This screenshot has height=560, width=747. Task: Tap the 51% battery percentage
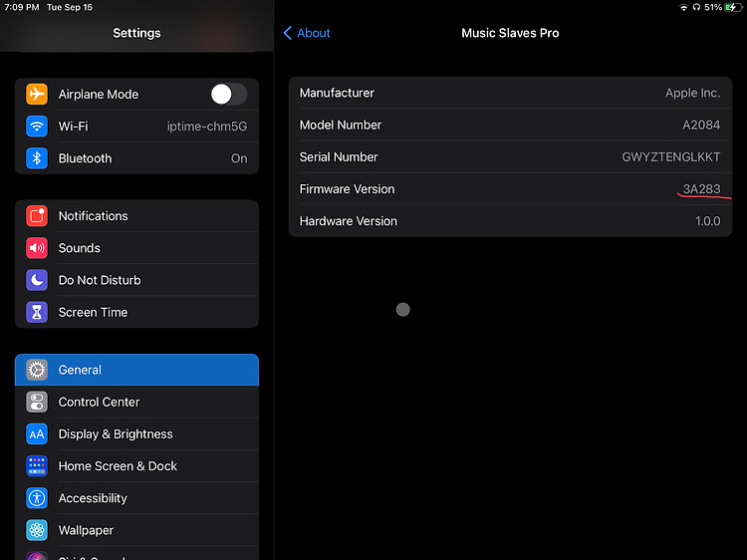713,7
